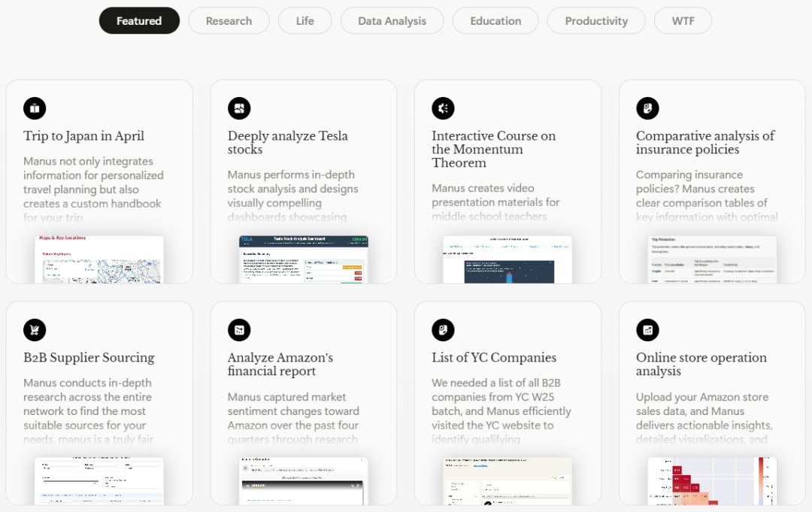Open the Tesla stock dashboard thumbnail
This screenshot has width=812, height=512.
(303, 259)
